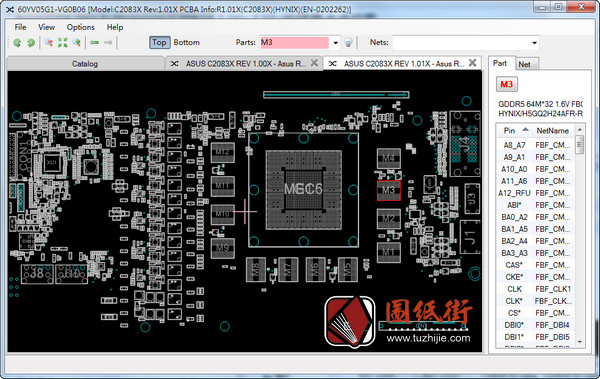Image resolution: width=600 pixels, height=379 pixels.
Task: Click scroll down arrow of pin list
Action: click(580, 341)
